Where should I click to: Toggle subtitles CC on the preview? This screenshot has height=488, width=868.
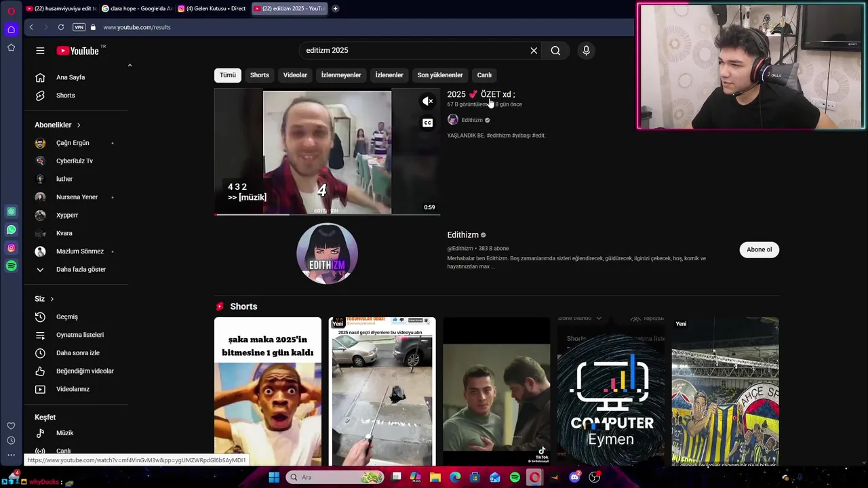(427, 123)
